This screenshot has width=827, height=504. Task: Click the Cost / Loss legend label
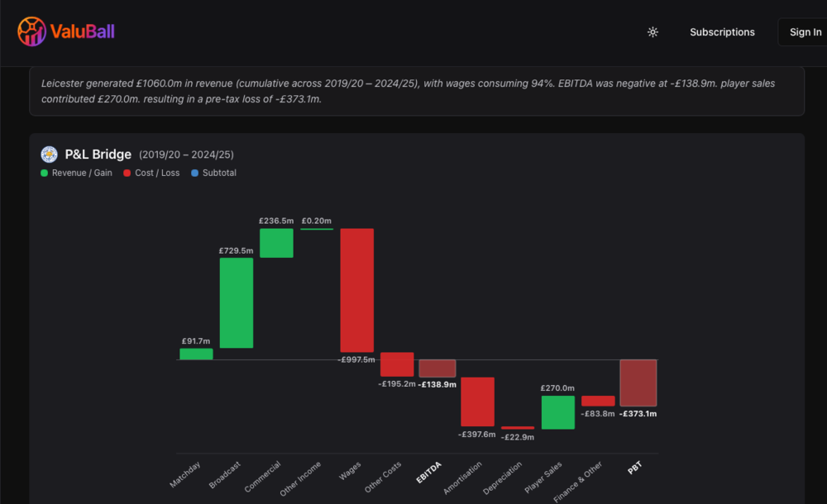pos(157,173)
